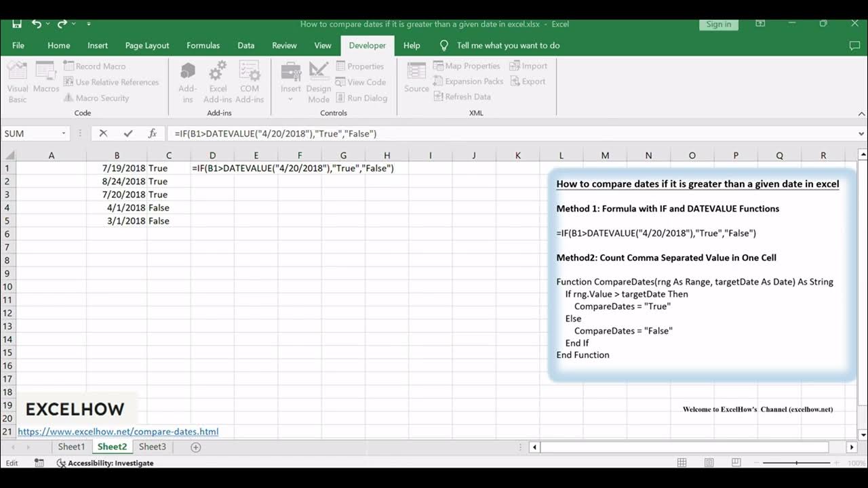Click the Sign in button
Image resolution: width=868 pixels, height=488 pixels.
point(719,24)
